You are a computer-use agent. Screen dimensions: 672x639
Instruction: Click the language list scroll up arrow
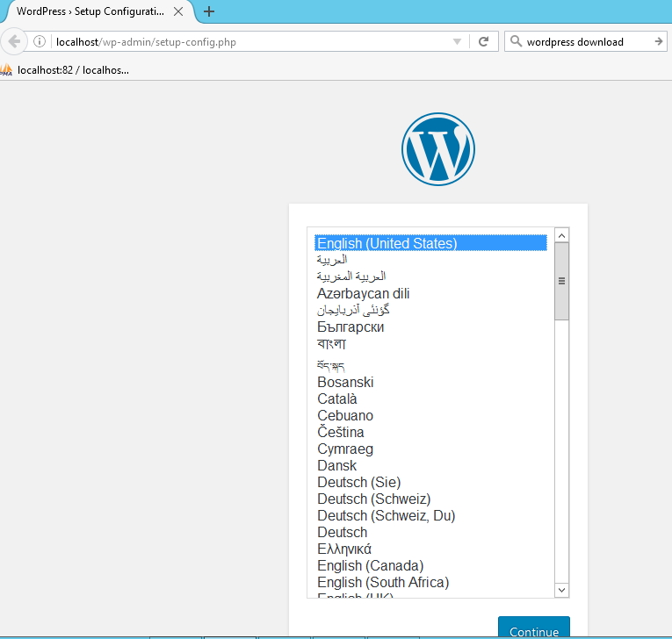(561, 235)
